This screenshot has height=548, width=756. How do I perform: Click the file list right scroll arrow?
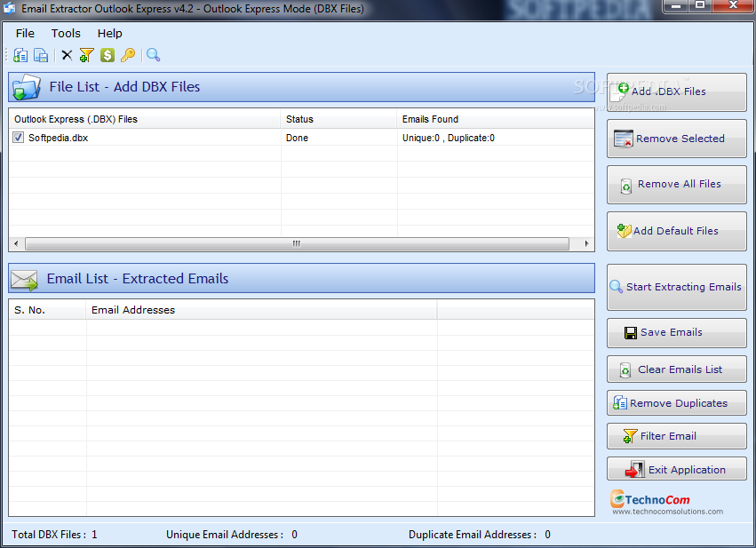click(x=586, y=243)
